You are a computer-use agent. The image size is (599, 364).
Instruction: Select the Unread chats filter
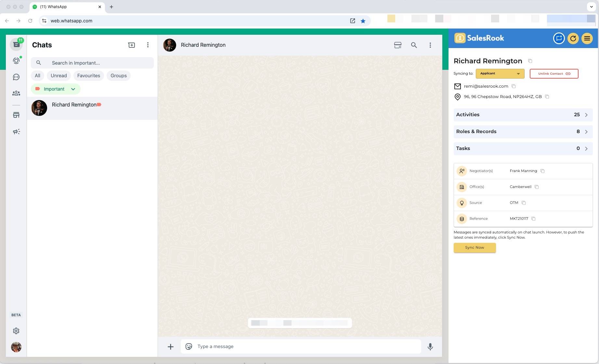coord(59,76)
